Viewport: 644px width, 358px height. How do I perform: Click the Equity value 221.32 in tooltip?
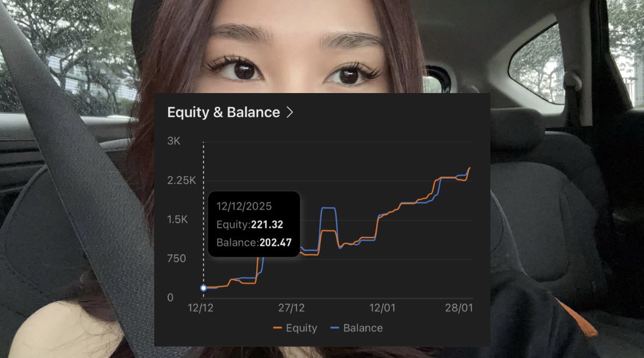click(267, 224)
